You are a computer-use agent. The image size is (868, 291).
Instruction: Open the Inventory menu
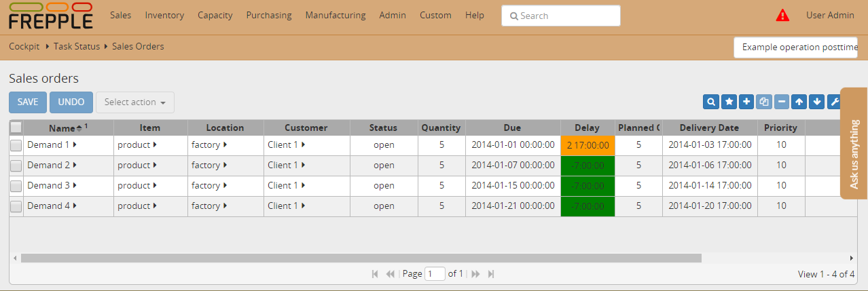click(x=164, y=15)
